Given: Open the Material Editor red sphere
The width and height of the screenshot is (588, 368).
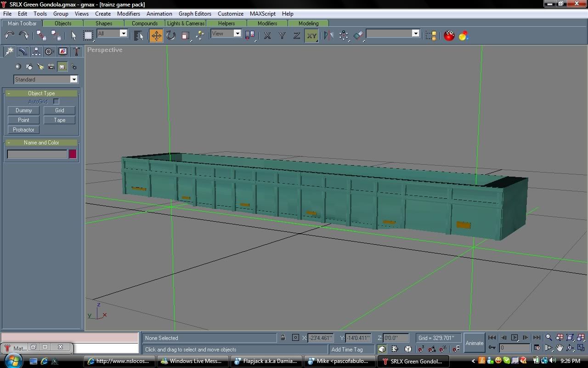Looking at the screenshot, I should point(449,35).
